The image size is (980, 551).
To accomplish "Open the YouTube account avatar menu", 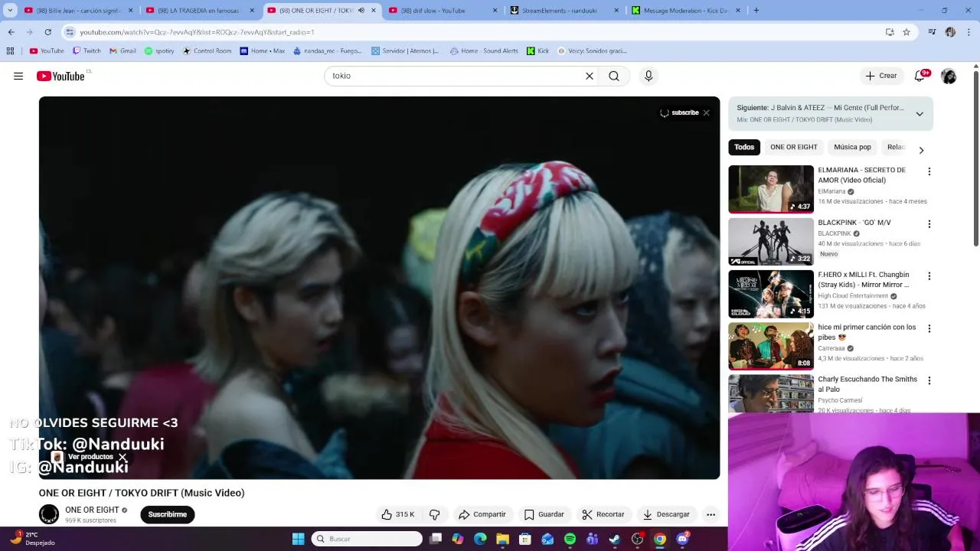I will 949,76.
